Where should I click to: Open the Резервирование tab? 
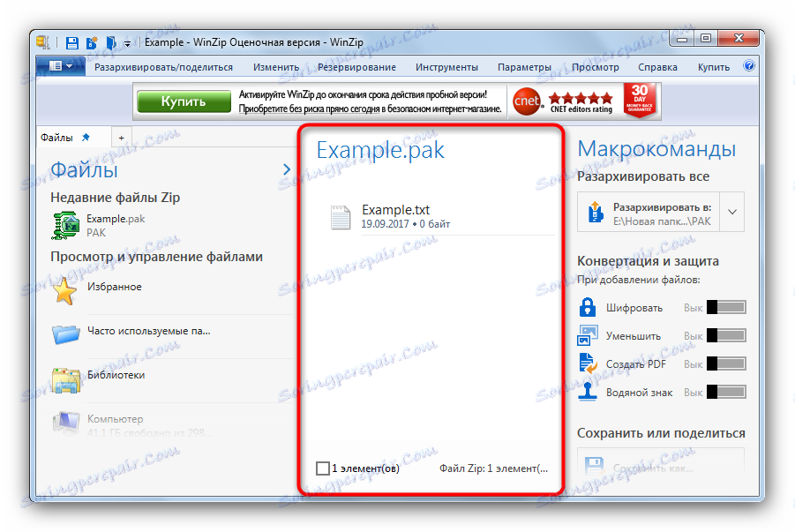click(x=356, y=67)
